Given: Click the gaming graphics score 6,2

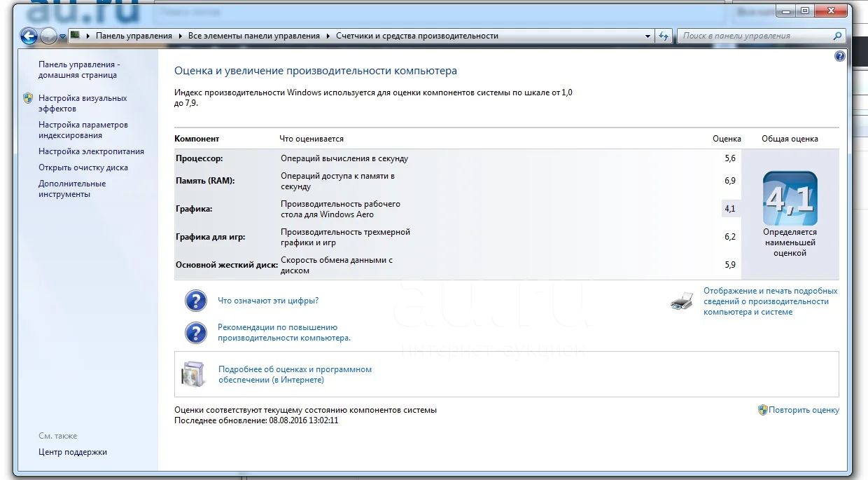Looking at the screenshot, I should point(730,237).
